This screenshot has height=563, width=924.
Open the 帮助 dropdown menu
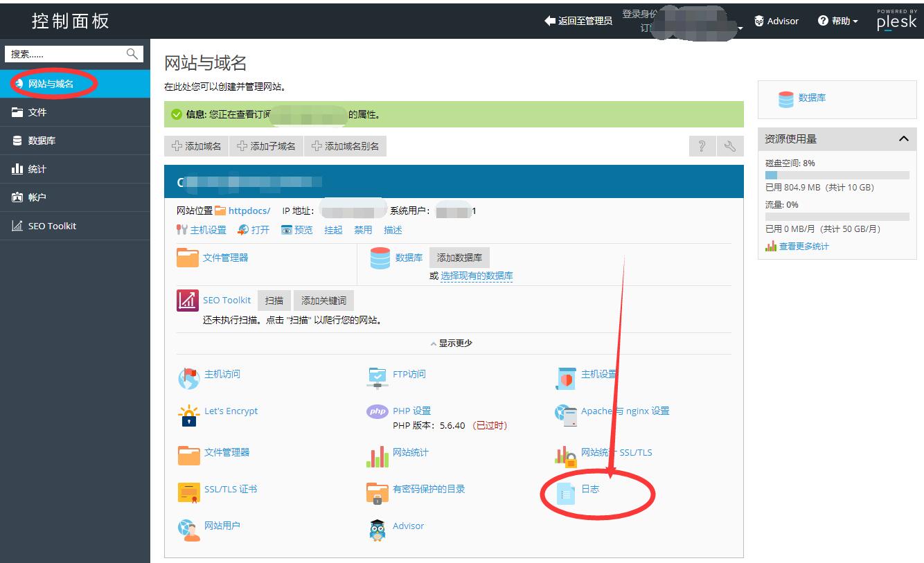(837, 21)
